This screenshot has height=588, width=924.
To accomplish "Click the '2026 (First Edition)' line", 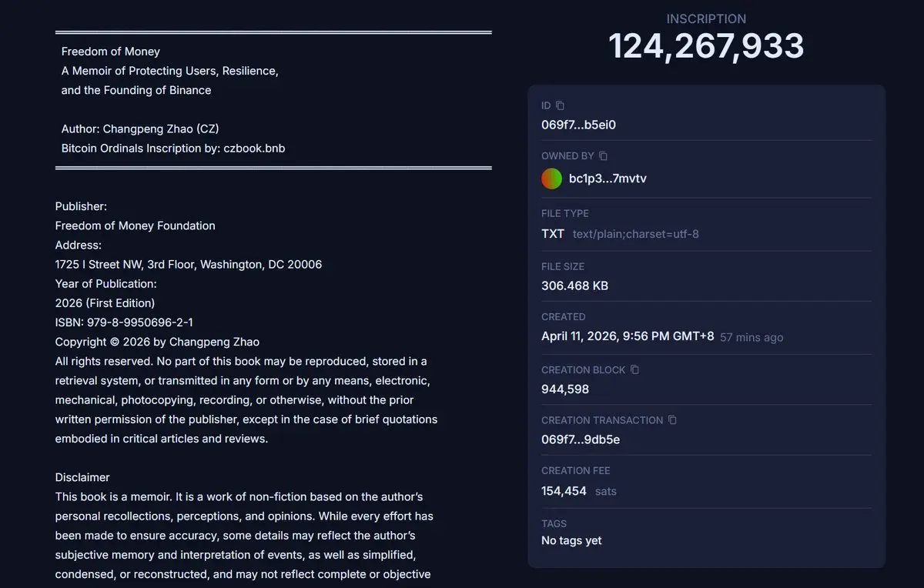I will tap(105, 303).
